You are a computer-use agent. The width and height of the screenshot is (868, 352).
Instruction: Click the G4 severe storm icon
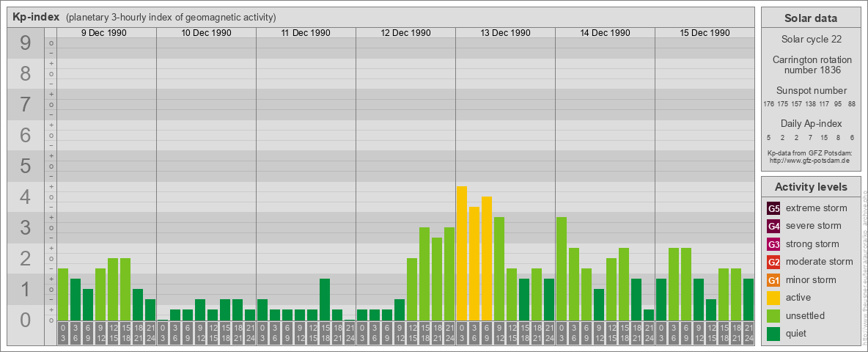[x=773, y=227]
